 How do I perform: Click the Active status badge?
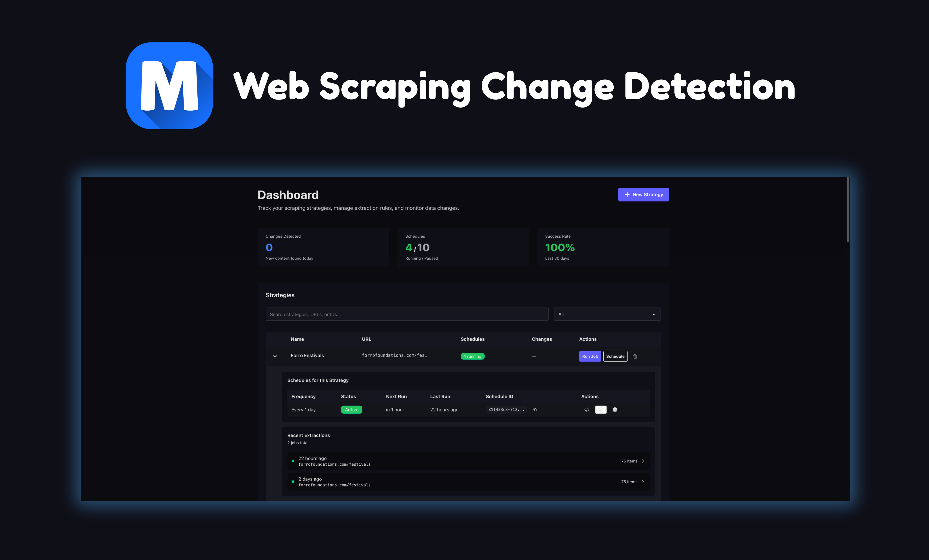[352, 410]
